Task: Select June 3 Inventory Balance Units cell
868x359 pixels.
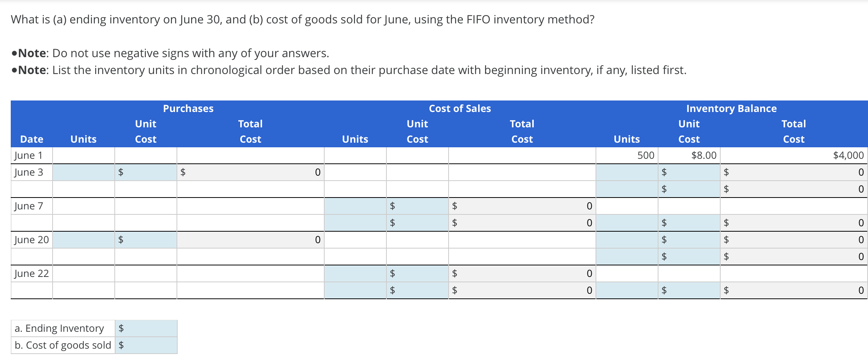Action: pos(627,172)
